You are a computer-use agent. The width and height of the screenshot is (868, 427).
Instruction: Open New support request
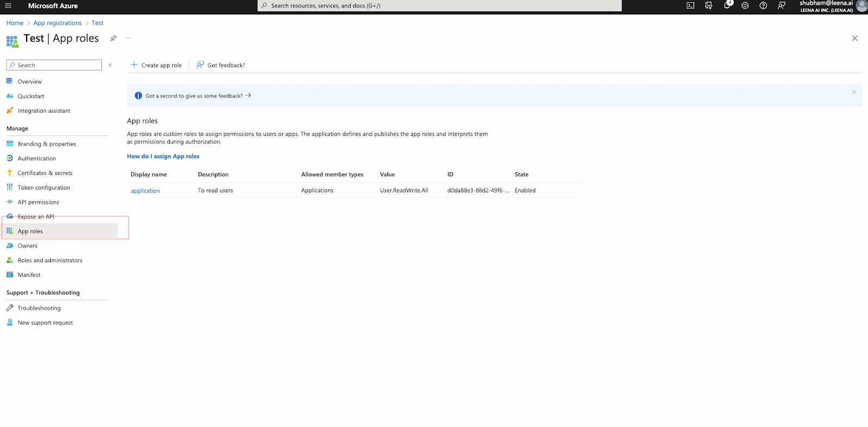coord(45,323)
